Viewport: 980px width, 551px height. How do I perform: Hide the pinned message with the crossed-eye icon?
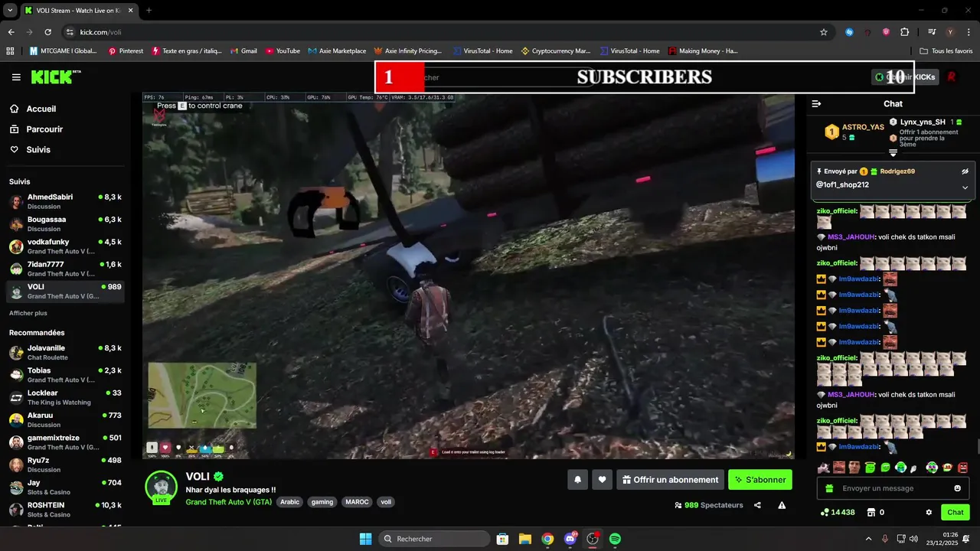tap(965, 171)
